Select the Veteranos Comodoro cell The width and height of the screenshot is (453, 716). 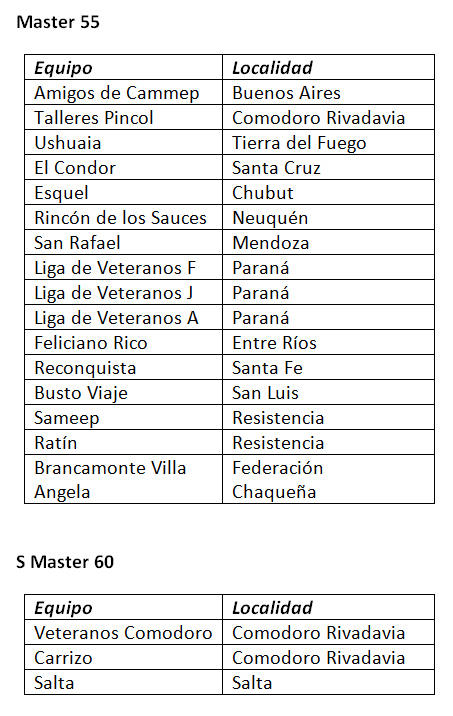click(123, 632)
